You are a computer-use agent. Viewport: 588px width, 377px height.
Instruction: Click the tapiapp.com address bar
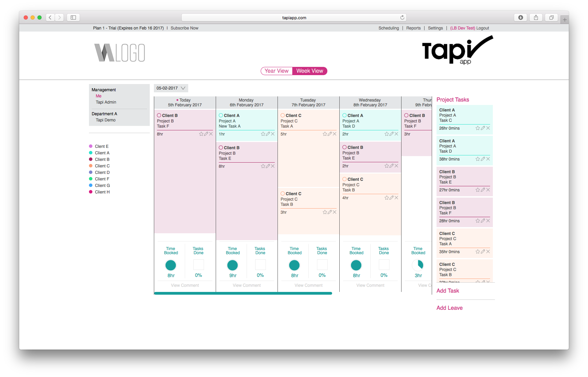pos(294,17)
